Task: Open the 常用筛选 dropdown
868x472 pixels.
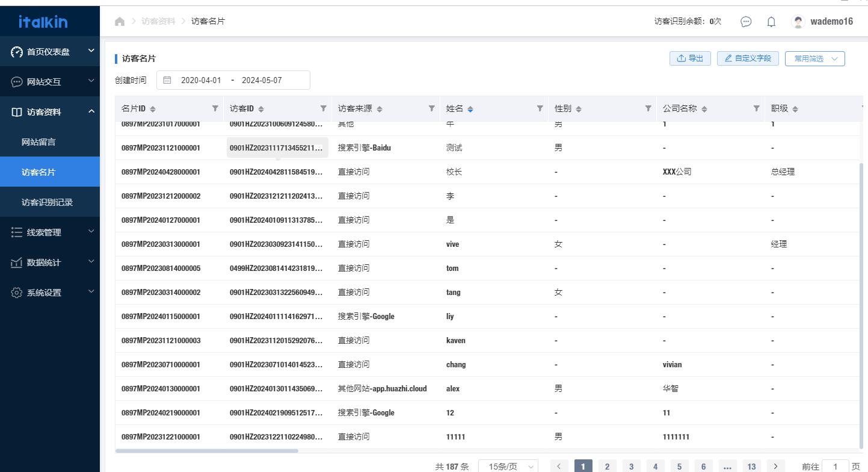Action: [815, 58]
